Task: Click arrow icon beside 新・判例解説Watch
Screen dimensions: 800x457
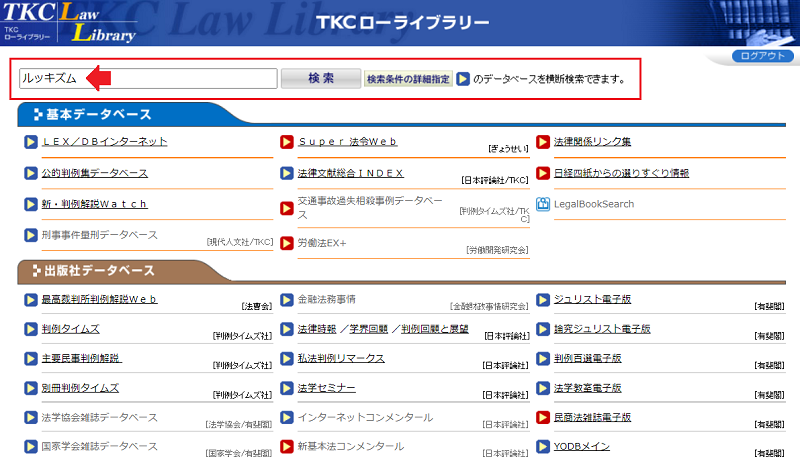Action: (x=31, y=204)
